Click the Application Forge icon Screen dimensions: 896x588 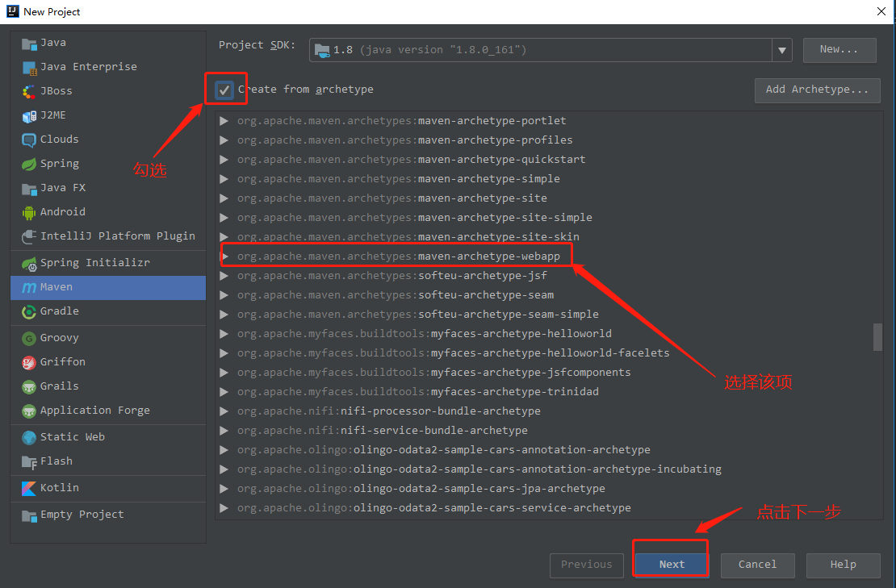click(x=28, y=411)
